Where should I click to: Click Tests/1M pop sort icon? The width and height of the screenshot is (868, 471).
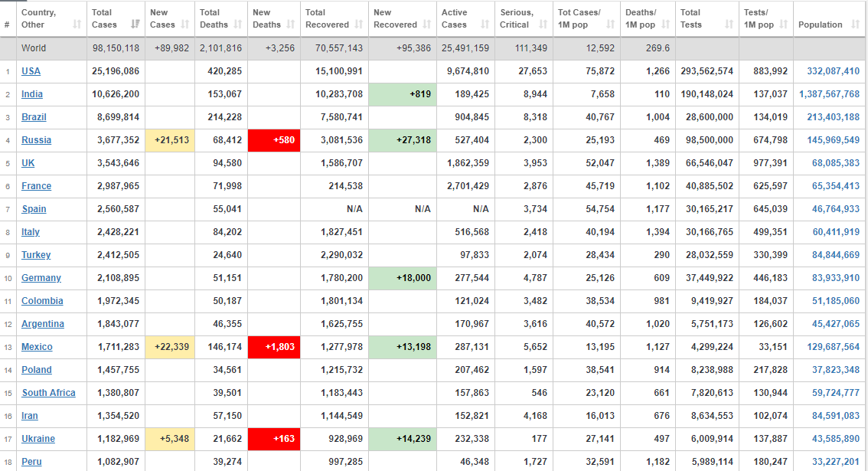pyautogui.click(x=783, y=25)
